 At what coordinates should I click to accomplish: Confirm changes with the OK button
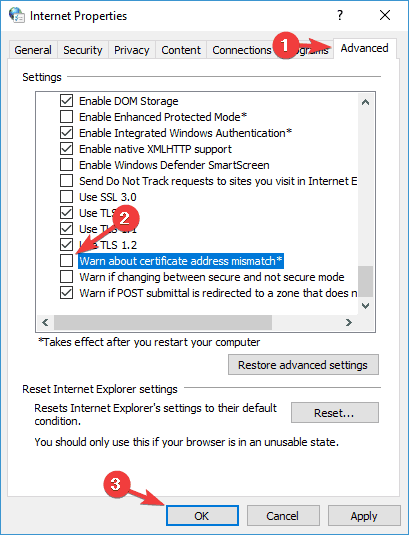pos(202,516)
